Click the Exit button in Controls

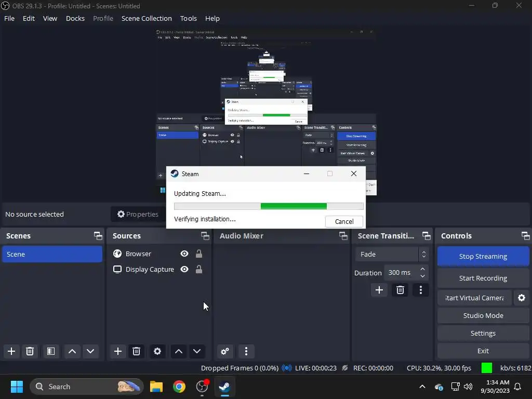[483, 351]
